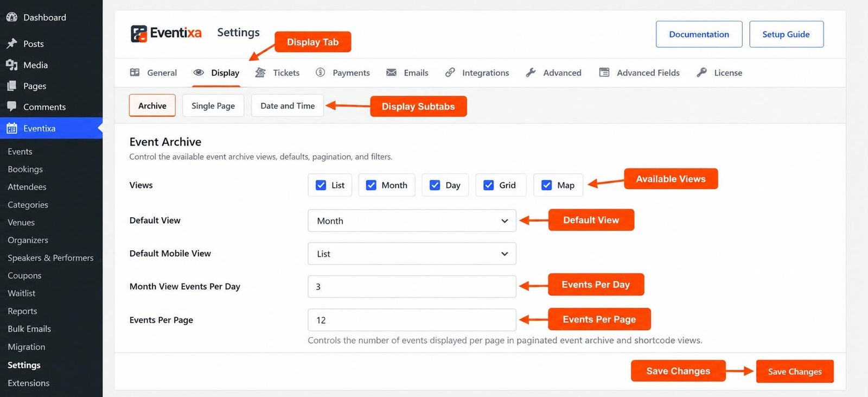Click the Save Changes button at bottom right
Screen dimensions: 868x397
click(795, 371)
